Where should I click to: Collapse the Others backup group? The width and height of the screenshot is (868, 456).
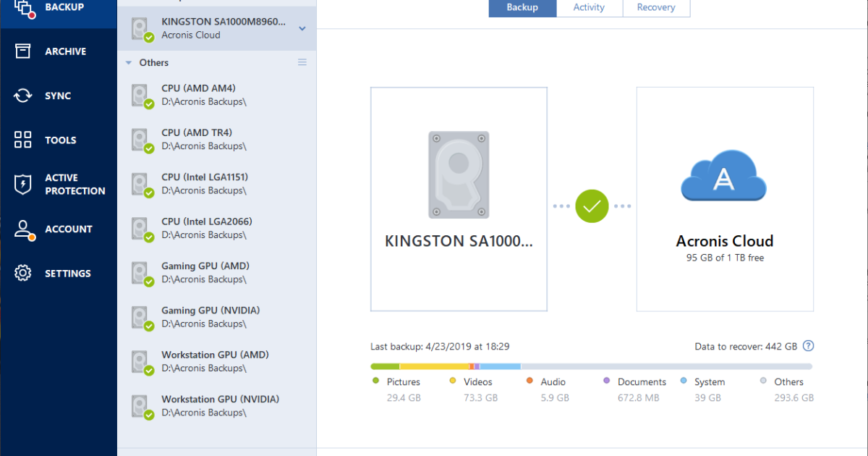click(x=127, y=62)
